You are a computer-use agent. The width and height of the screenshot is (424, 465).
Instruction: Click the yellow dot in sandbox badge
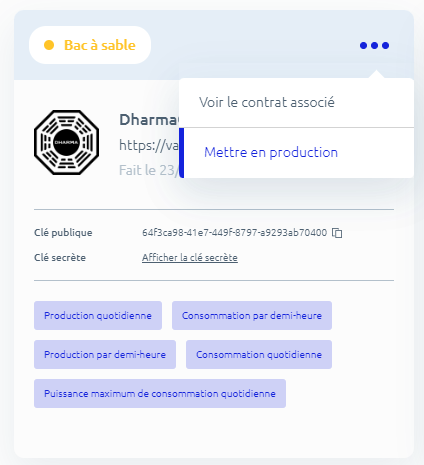point(49,45)
